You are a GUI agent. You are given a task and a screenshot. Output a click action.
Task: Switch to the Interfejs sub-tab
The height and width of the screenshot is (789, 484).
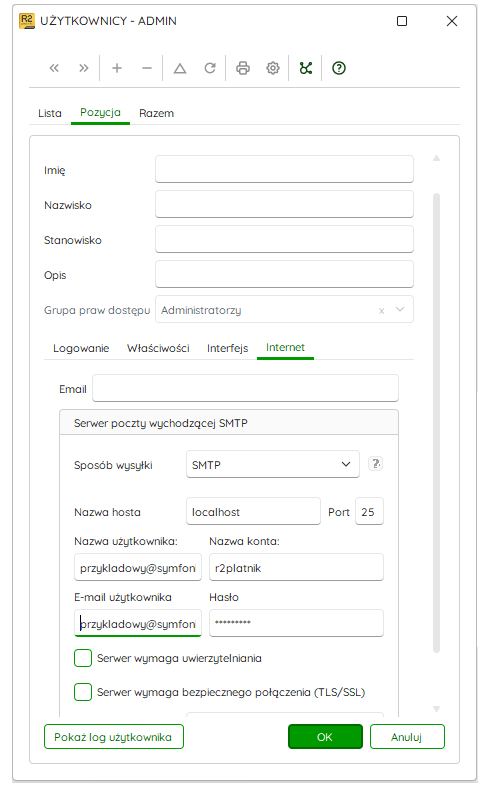(227, 348)
